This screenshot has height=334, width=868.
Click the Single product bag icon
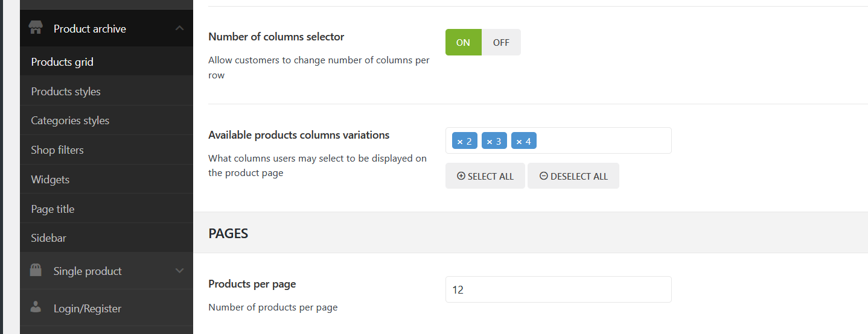pyautogui.click(x=36, y=271)
